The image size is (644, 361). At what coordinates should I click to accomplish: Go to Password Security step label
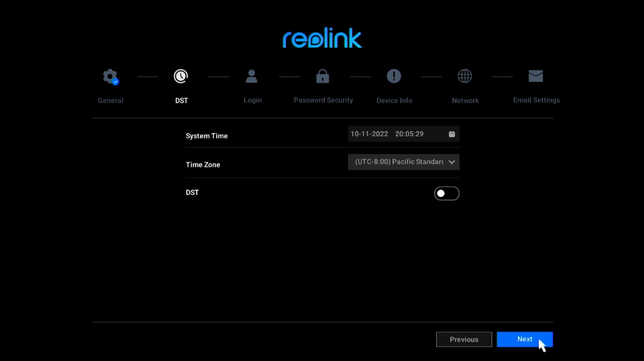click(x=324, y=100)
